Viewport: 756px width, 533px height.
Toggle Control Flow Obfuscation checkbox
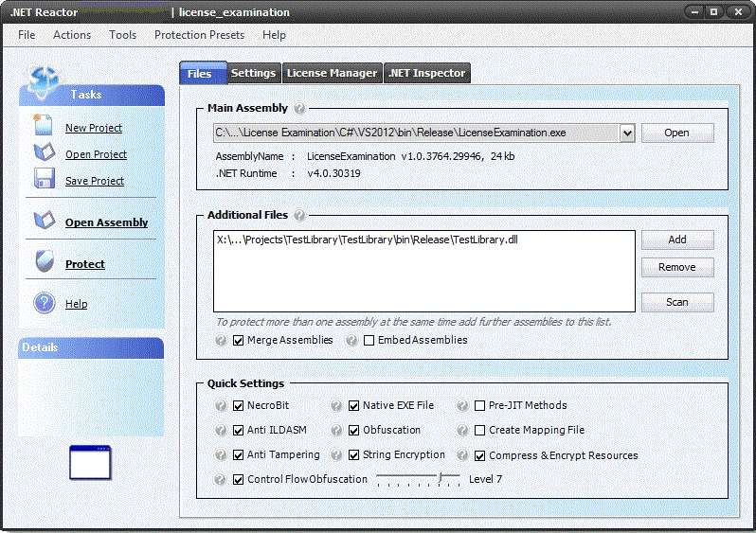point(238,479)
